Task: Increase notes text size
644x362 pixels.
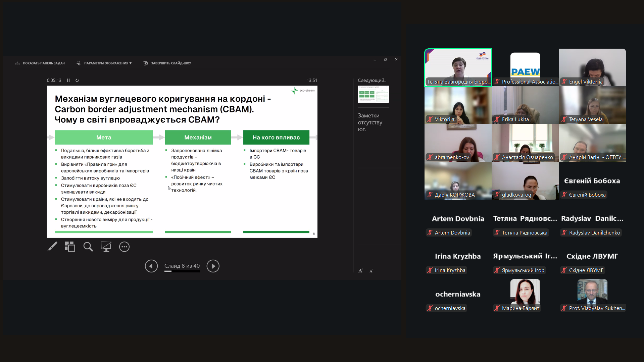Action: click(x=360, y=271)
